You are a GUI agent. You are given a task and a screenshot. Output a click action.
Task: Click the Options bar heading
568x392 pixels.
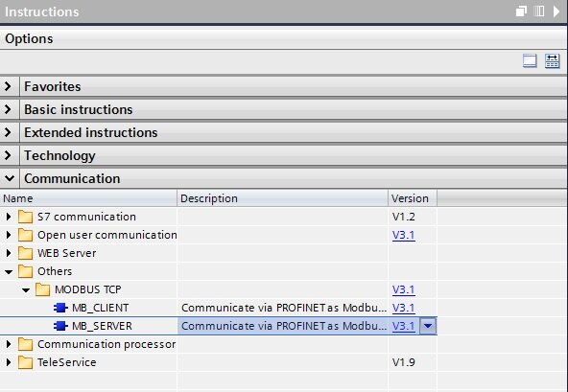coord(29,38)
